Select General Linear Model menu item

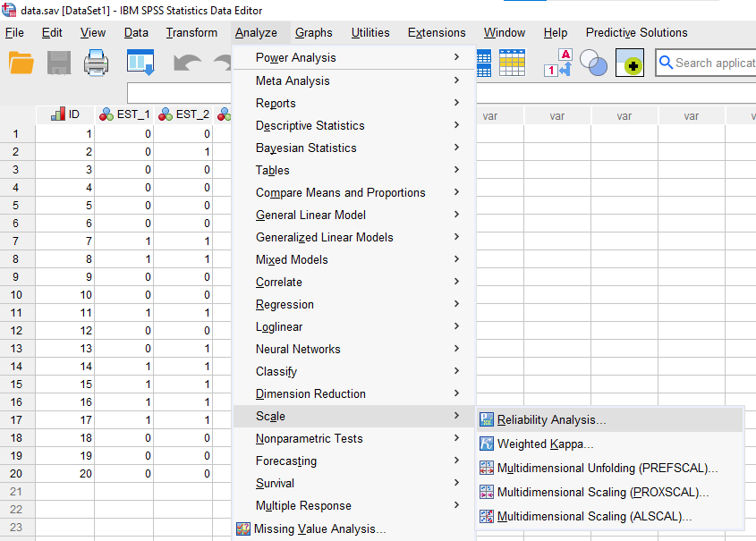coord(354,215)
